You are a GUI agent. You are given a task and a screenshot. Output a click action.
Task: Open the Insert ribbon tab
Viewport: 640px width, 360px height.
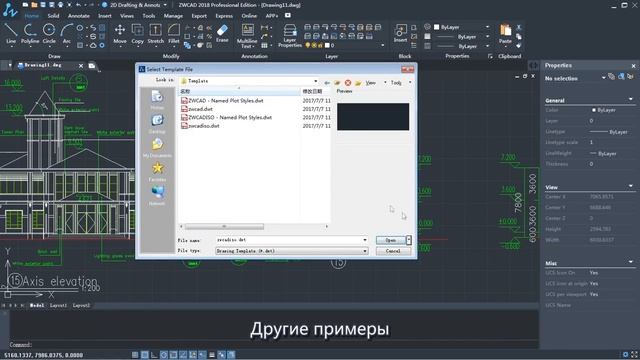point(105,16)
